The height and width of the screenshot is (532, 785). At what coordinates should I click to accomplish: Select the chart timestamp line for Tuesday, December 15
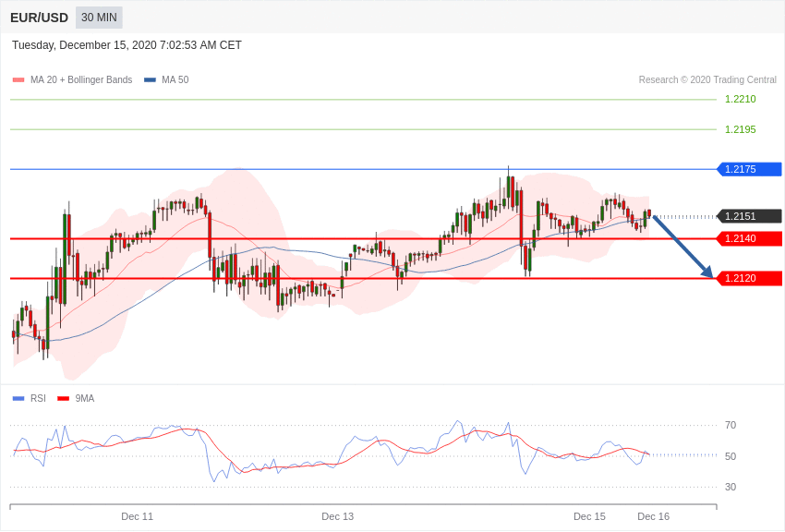tap(127, 45)
